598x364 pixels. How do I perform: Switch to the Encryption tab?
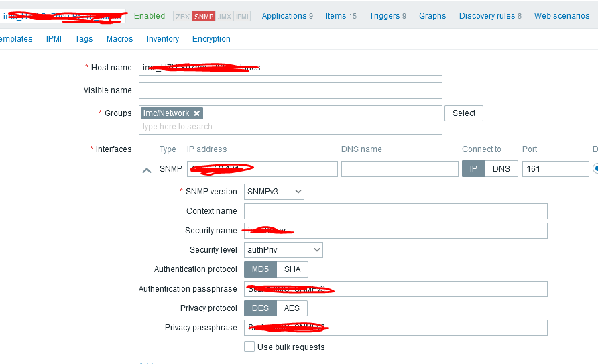click(211, 39)
